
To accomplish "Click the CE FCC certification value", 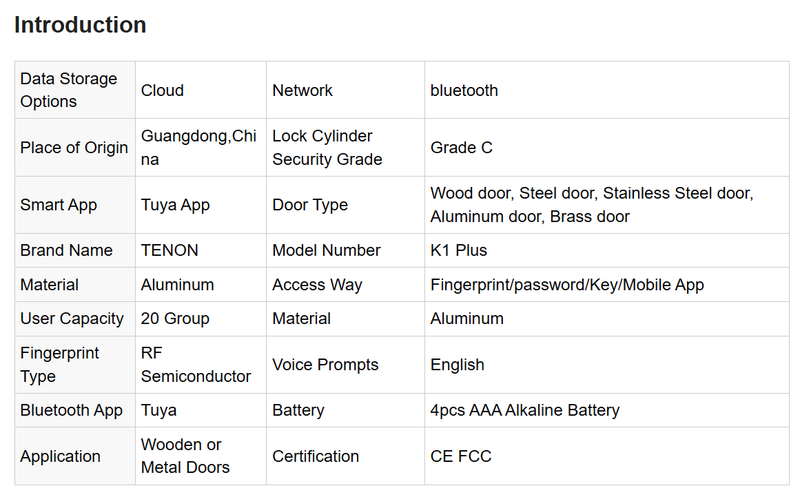I will tap(461, 456).
